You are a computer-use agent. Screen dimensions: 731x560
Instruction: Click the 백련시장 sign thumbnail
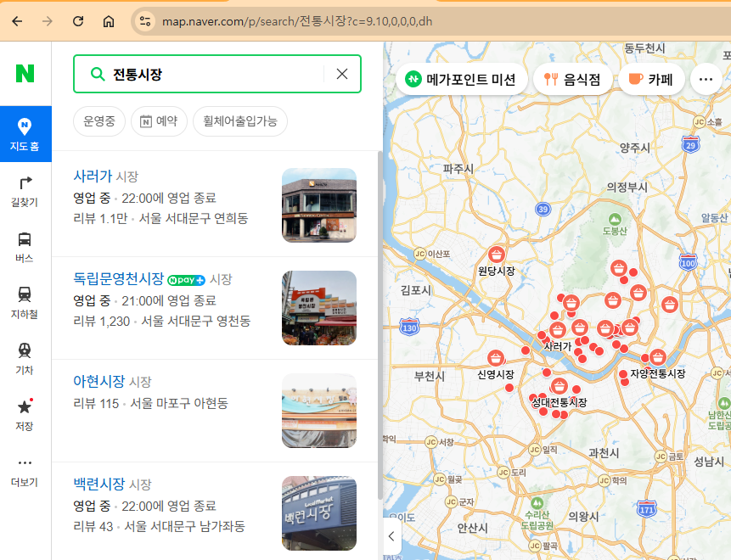319,513
